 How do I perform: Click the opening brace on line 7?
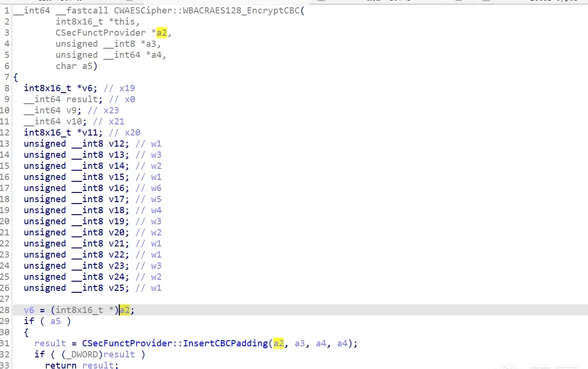tap(15, 77)
